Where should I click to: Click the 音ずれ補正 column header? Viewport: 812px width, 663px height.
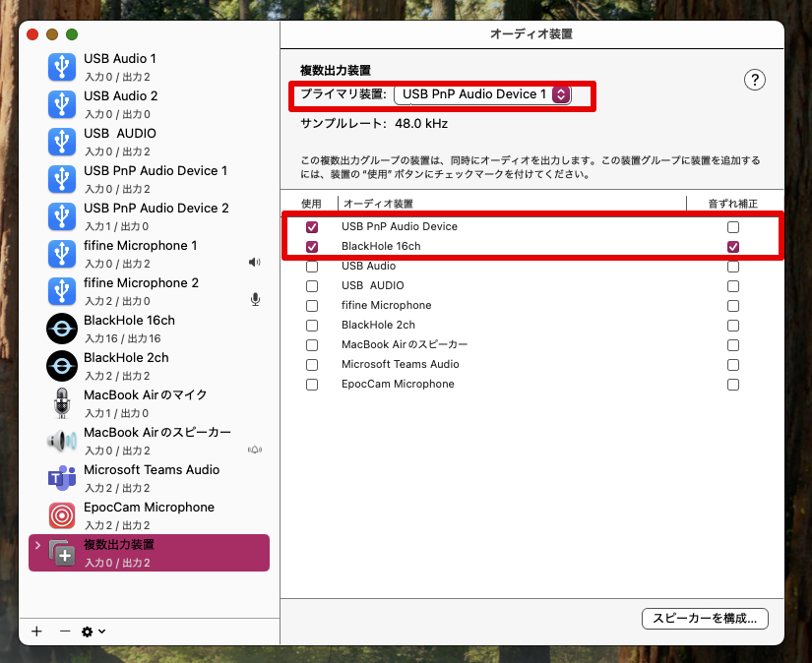pos(732,204)
